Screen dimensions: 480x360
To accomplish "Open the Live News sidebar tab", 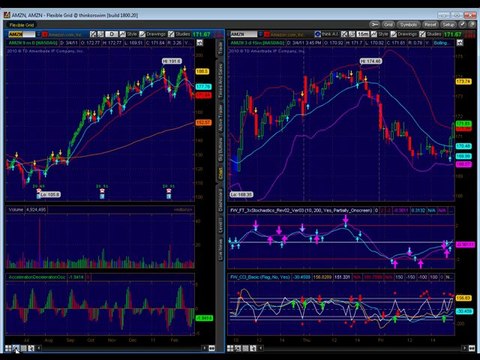I will click(x=220, y=249).
